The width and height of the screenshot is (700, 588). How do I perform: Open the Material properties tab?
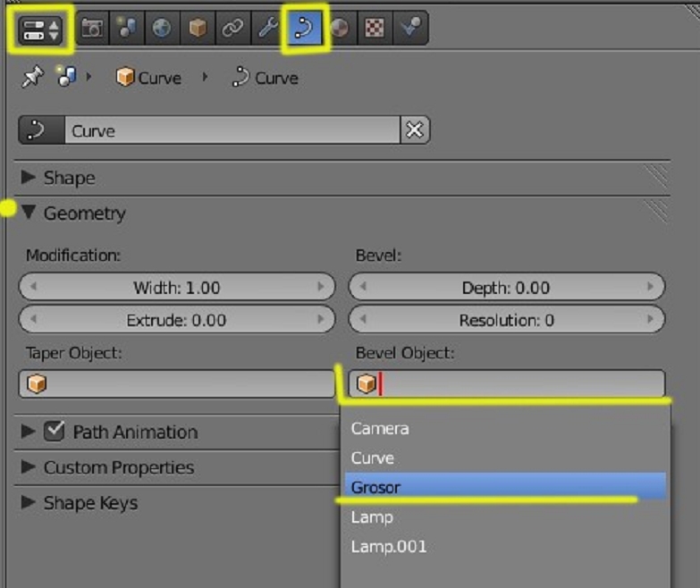tap(339, 29)
